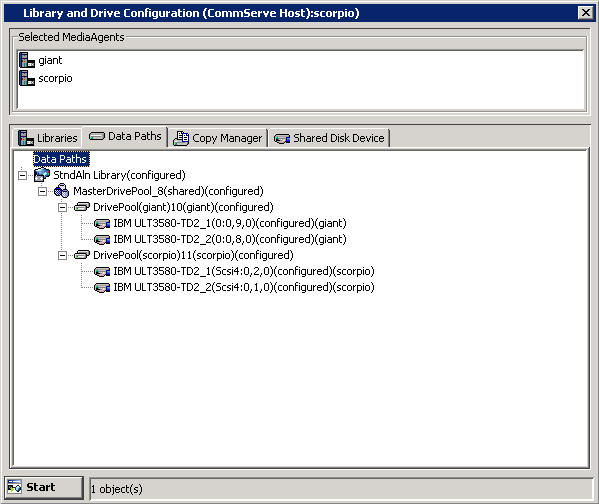
Task: Click the MasterDrivePool_8 icon
Action: (62, 191)
